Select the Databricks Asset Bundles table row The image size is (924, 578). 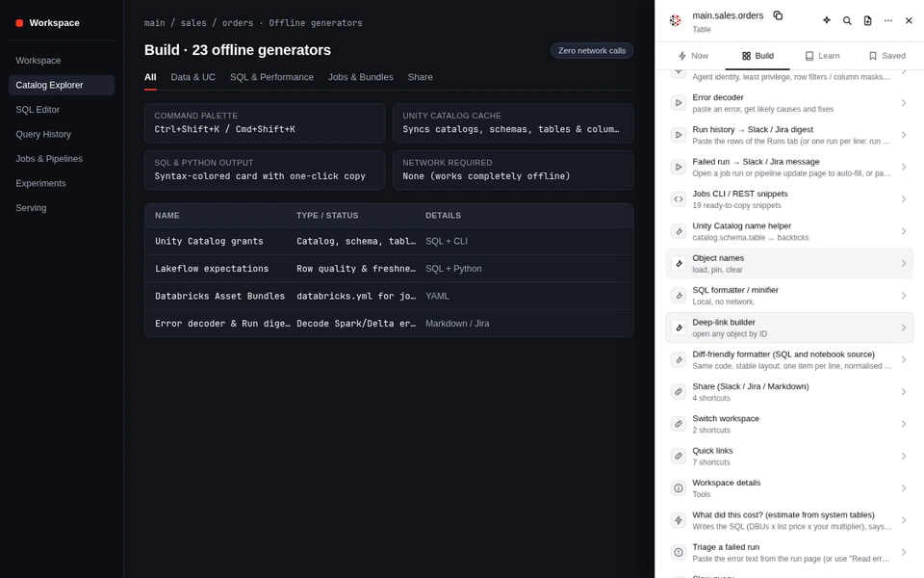pos(389,296)
